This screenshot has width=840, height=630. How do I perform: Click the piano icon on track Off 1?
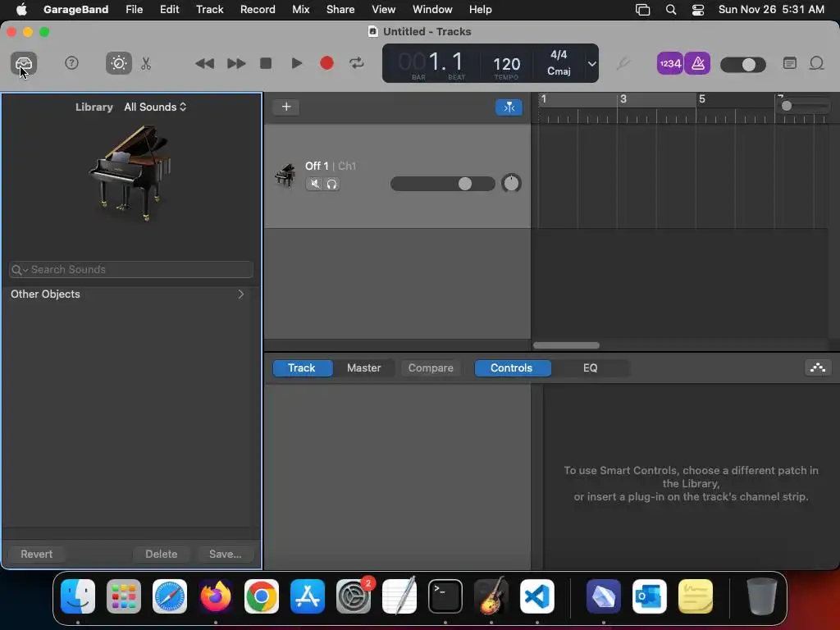click(x=285, y=176)
